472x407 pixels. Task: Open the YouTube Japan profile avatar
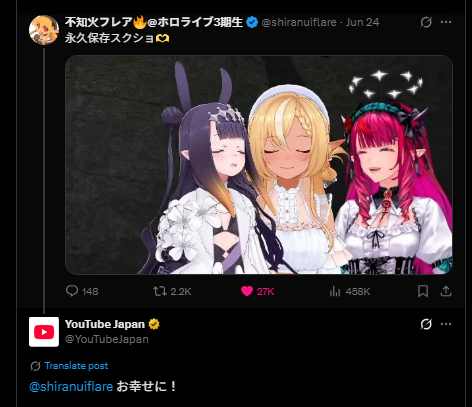pos(44,332)
